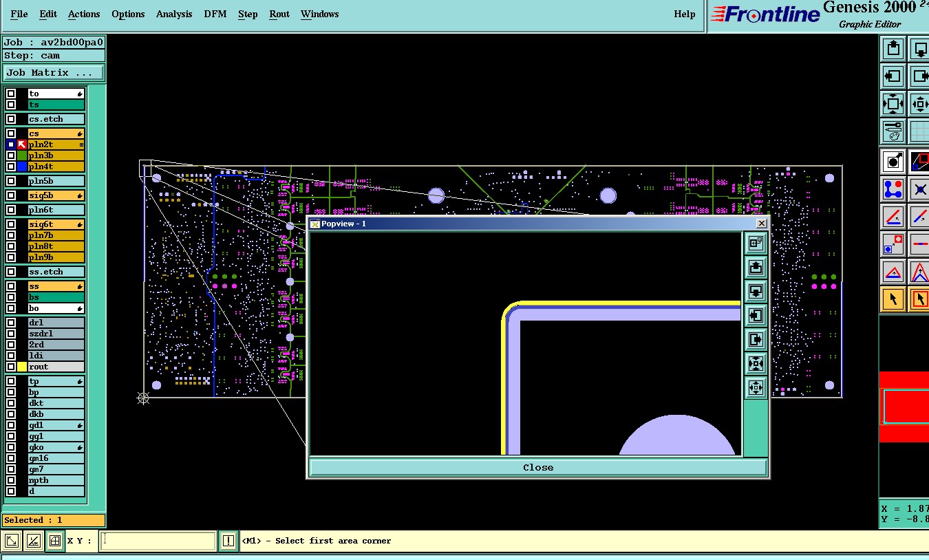929x560 pixels.
Task: Toggle checkbox for layer gko
Action: tap(11, 447)
